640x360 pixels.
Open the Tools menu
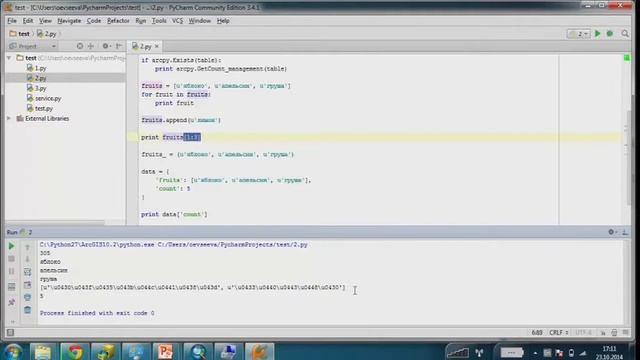coord(159,21)
